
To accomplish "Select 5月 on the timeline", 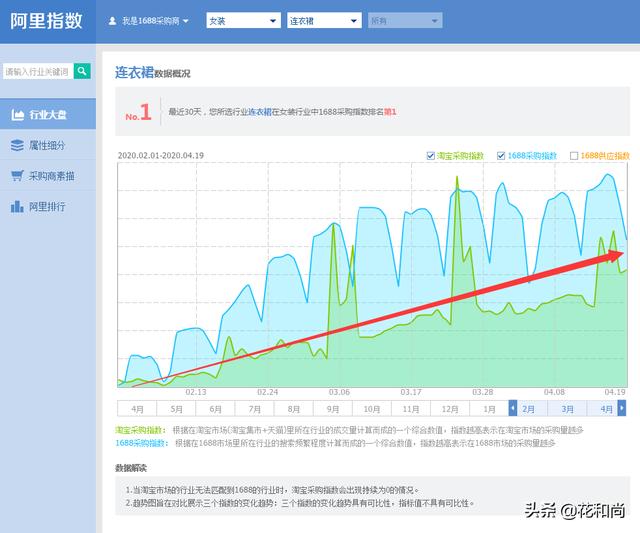I will (176, 409).
